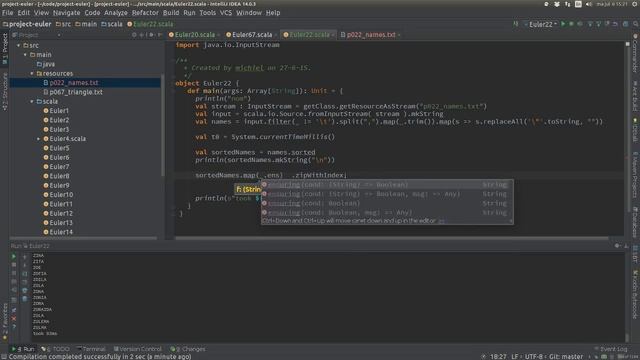Collapse the resources folder node
This screenshot has width=640, height=360.
pos(32,73)
